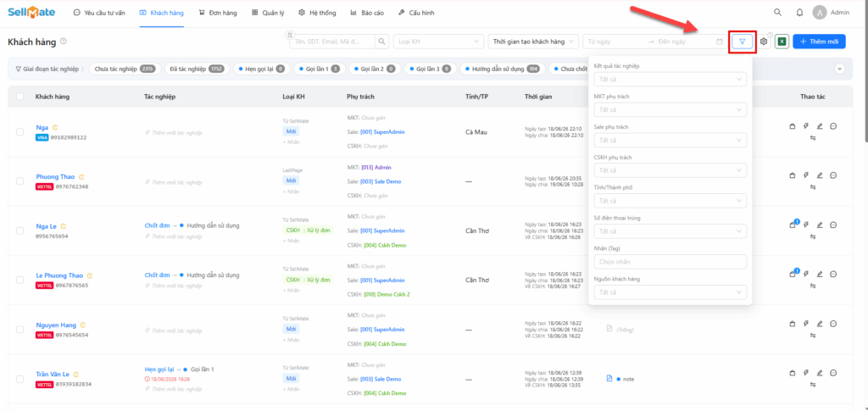Tick the checkbox for customer Nga
The width and height of the screenshot is (868, 411).
[20, 132]
